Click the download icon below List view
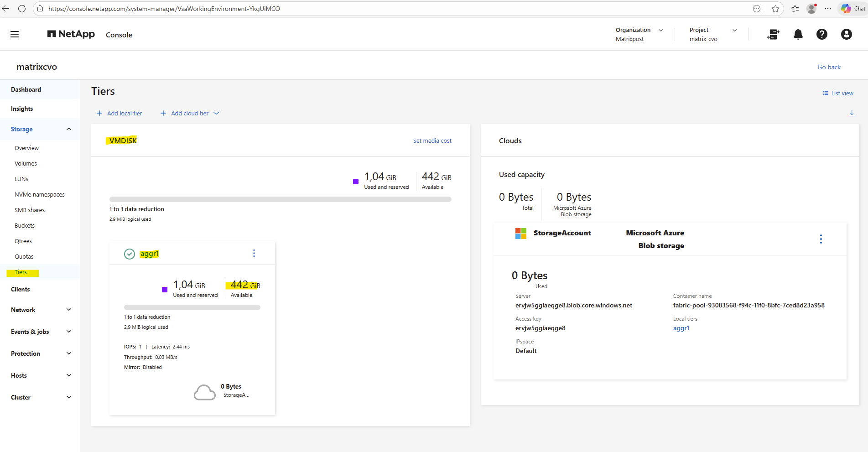The image size is (868, 452). (x=852, y=113)
